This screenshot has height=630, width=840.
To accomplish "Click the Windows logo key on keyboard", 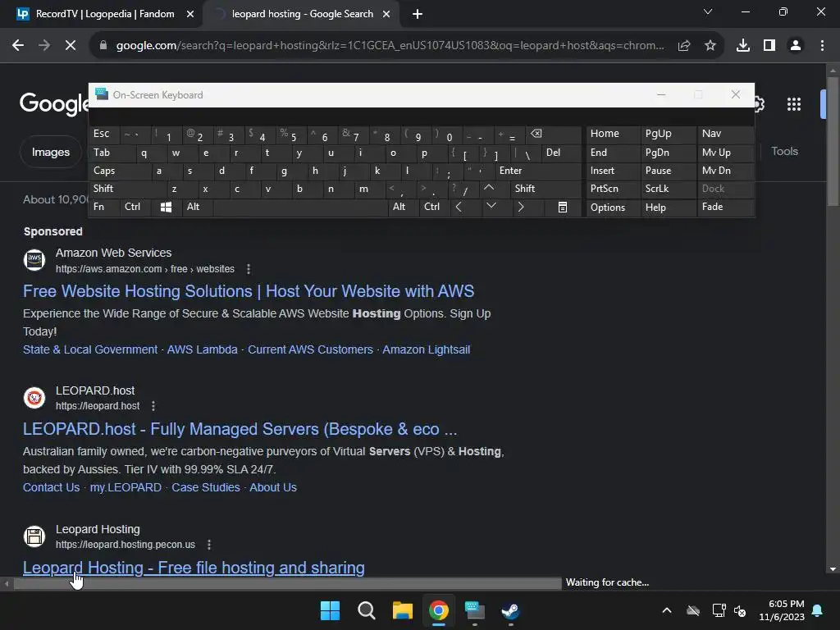I will (166, 208).
